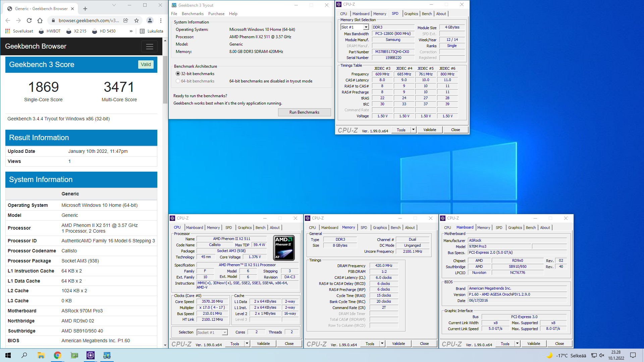The image size is (644, 362).
Task: Toggle the Geekbench Browser hamburger menu
Action: [150, 47]
